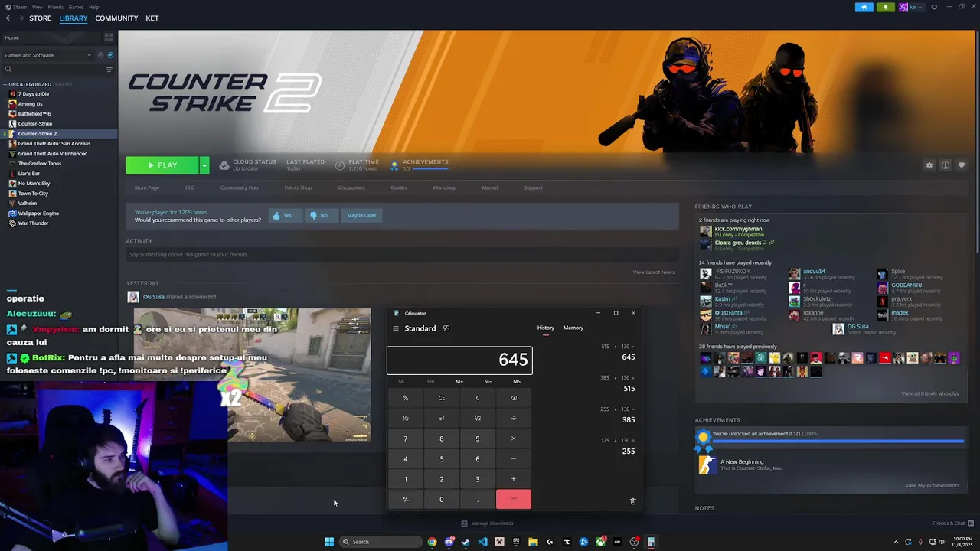Viewport: 980px width, 551px height.
Task: Choose Maybe Later for the recommendation prompt
Action: [x=361, y=215]
